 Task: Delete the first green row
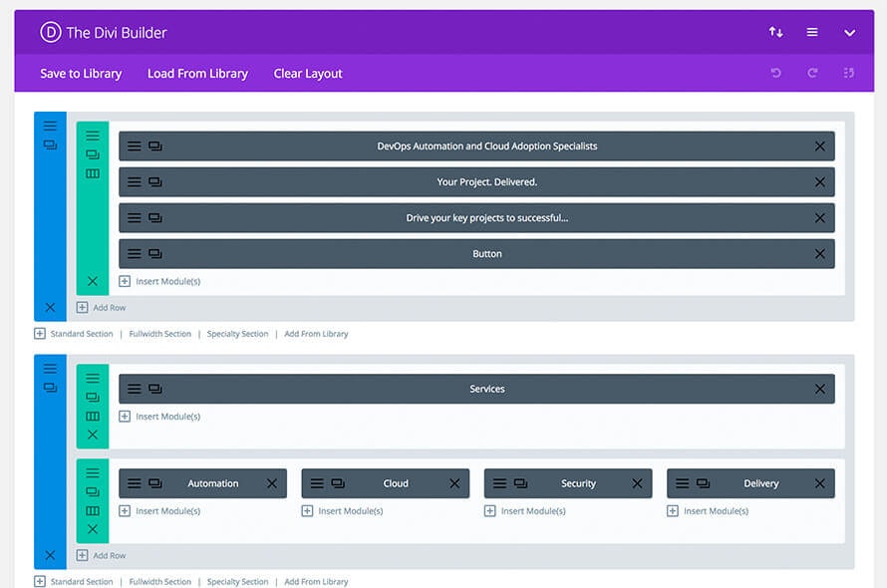(x=93, y=281)
